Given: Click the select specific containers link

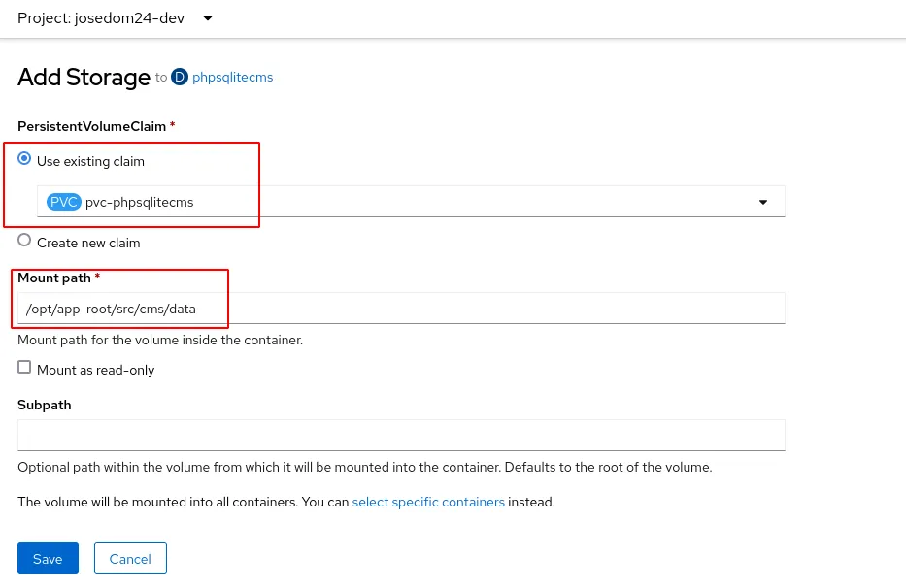Looking at the screenshot, I should pyautogui.click(x=428, y=502).
